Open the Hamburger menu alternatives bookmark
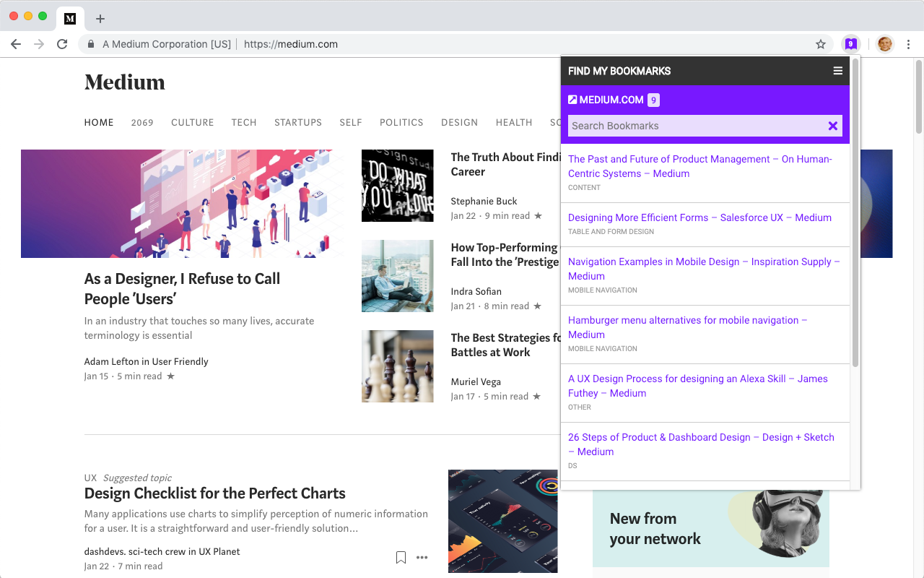The width and height of the screenshot is (924, 578). click(687, 327)
